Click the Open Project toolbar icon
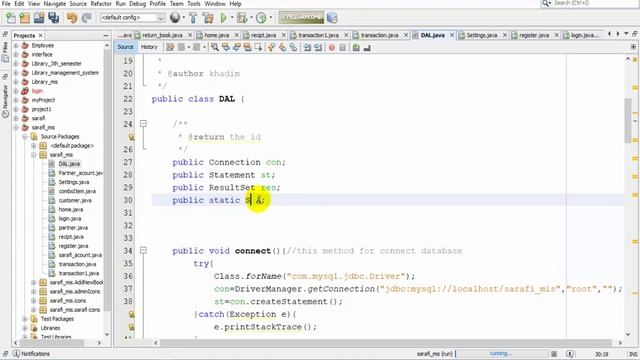Viewport: 640px width, 360px height. click(39, 18)
